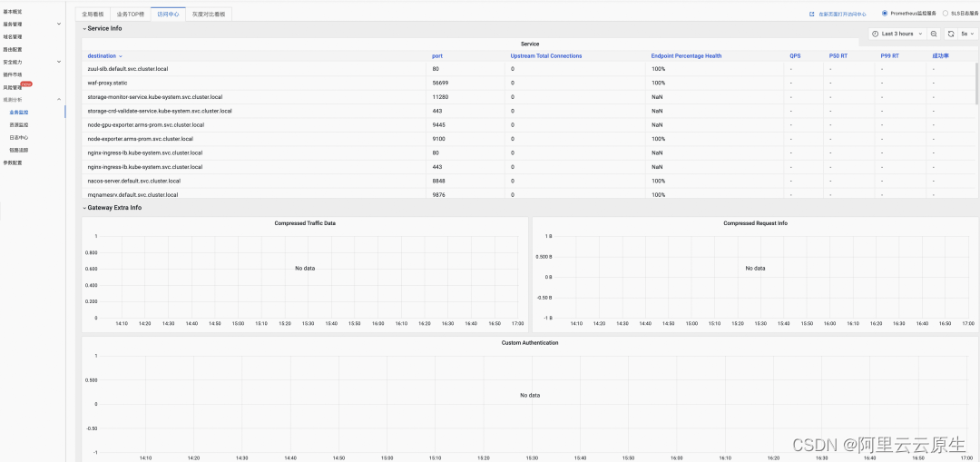Screen dimensions: 980x462
Task: Switch to the 业务TOP榜 tab
Action: pyautogui.click(x=130, y=14)
